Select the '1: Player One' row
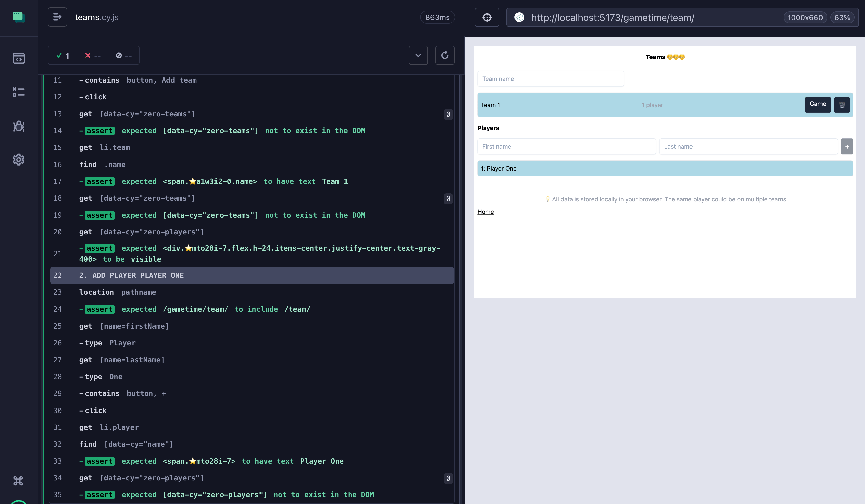Image resolution: width=865 pixels, height=504 pixels. [x=665, y=168]
